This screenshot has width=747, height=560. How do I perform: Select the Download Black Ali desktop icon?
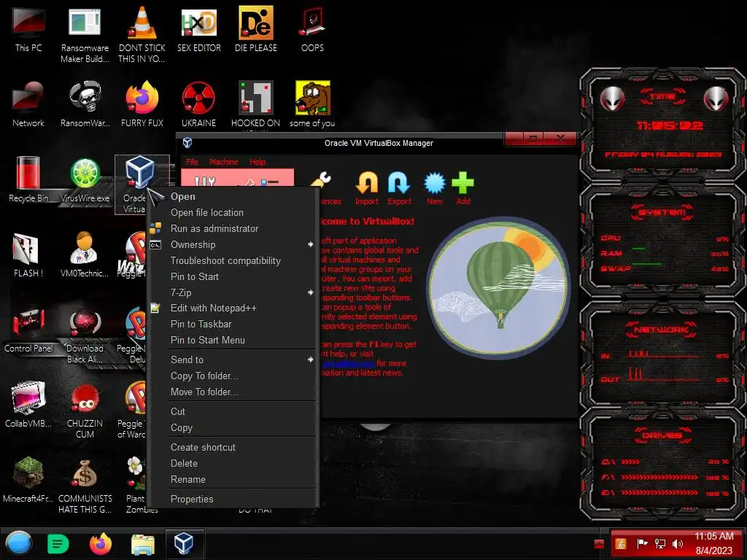[85, 335]
